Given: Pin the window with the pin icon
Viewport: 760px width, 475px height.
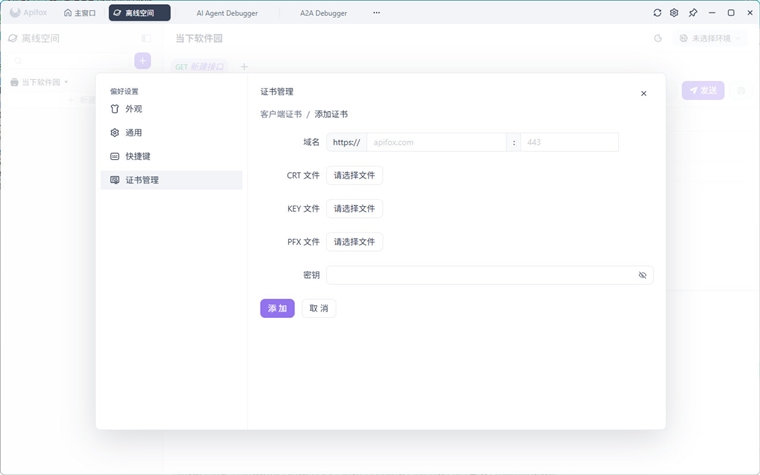Looking at the screenshot, I should point(693,13).
